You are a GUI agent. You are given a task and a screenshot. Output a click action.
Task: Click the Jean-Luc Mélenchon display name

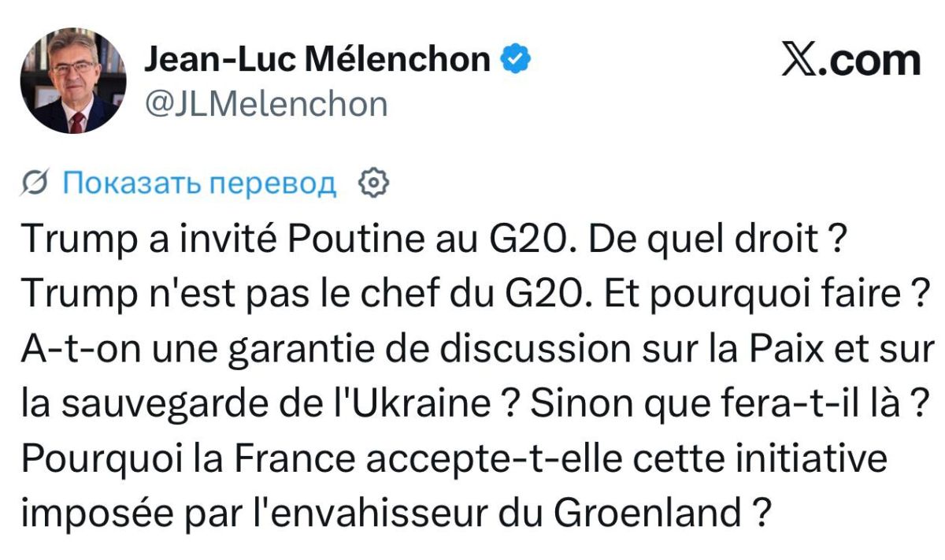[317, 60]
